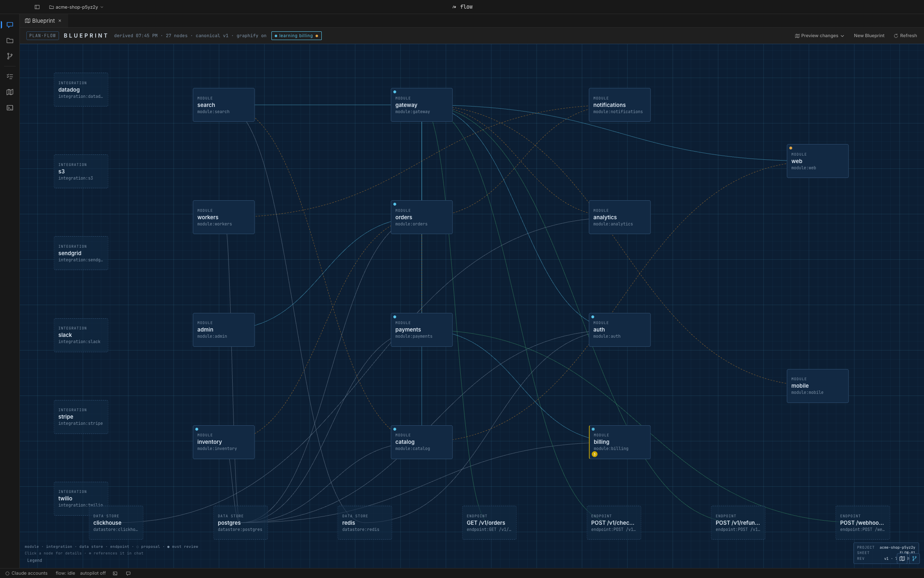924x578 pixels.
Task: Select the POST /webhoo... endpoint node
Action: [863, 523]
